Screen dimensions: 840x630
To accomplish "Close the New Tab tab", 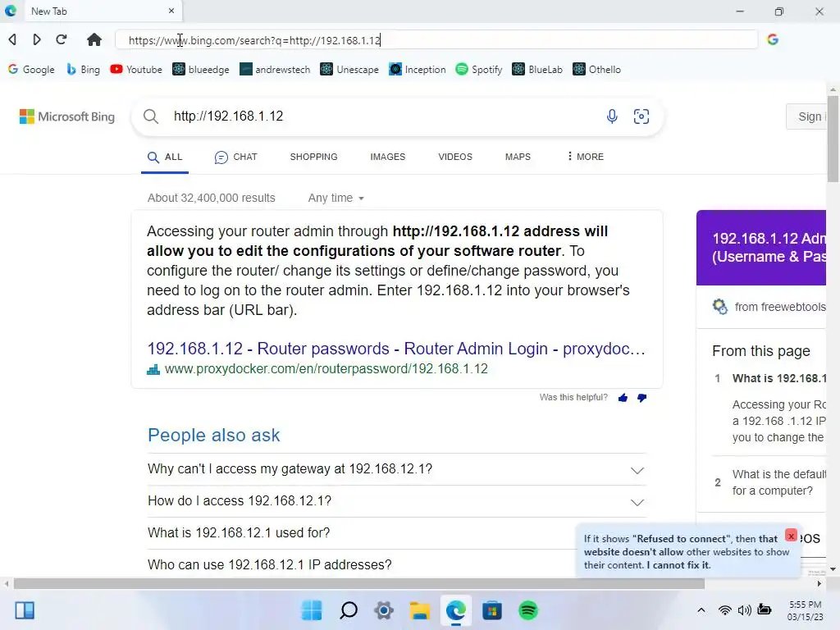I will [x=171, y=11].
